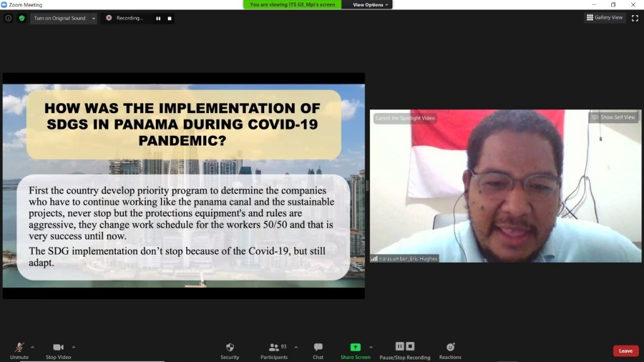Expand video options arrow next to Stop Video
This screenshot has height=362, width=644.
pos(74,347)
